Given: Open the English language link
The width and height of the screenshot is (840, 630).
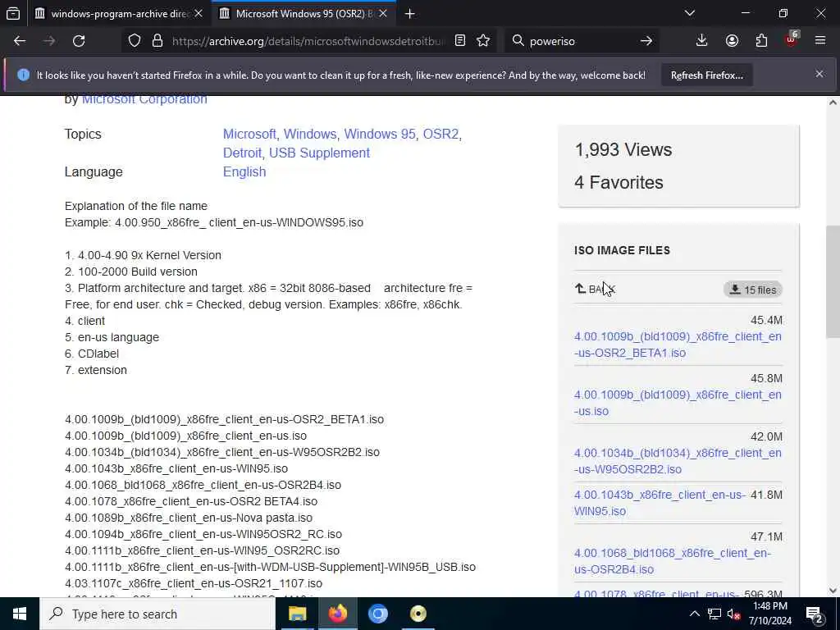Looking at the screenshot, I should coord(244,172).
